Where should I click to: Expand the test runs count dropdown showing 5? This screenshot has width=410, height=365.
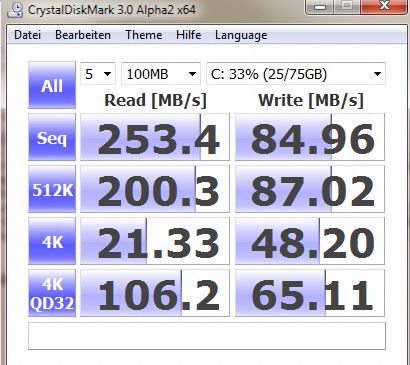98,74
